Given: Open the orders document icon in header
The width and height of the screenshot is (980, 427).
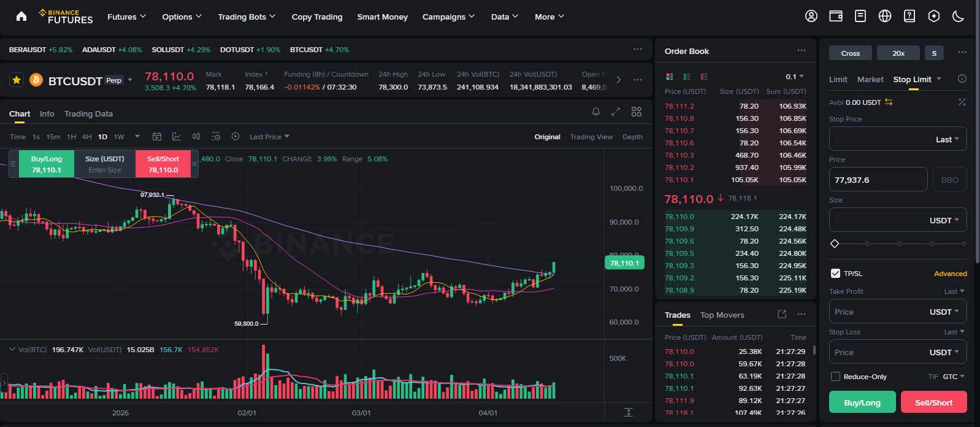Looking at the screenshot, I should point(860,17).
